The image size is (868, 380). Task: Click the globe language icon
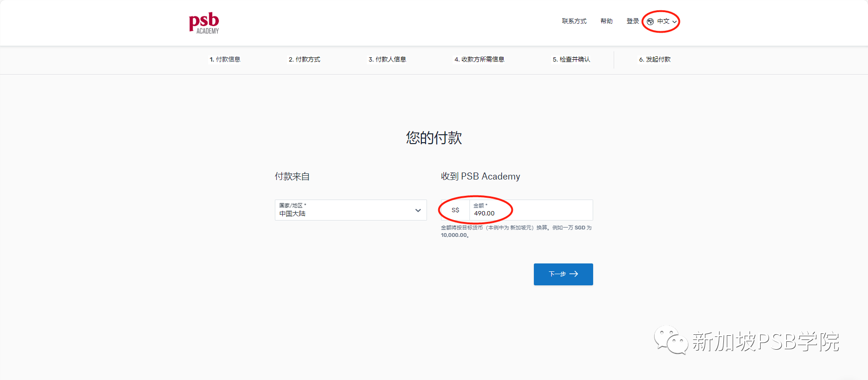click(650, 21)
